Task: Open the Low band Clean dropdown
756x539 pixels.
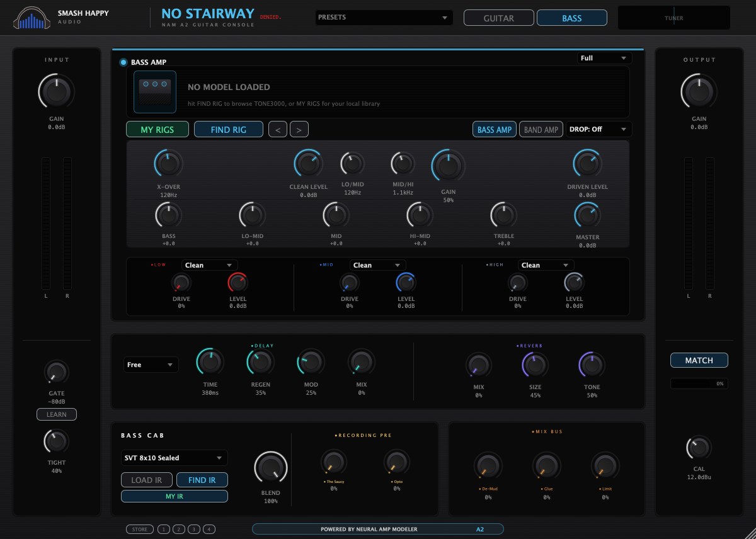Action: pos(209,265)
